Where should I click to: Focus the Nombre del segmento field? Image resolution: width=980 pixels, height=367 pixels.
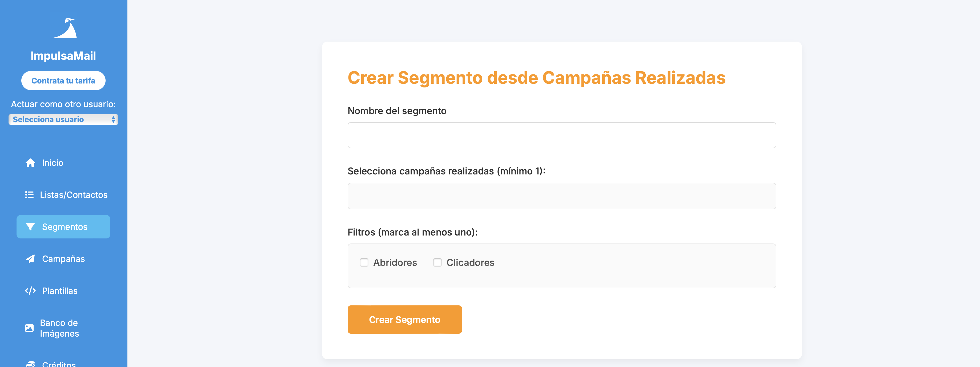pos(561,135)
